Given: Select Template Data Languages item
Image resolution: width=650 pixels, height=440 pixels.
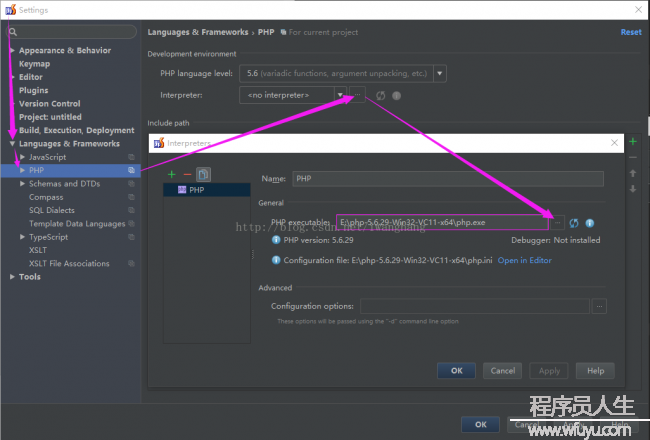Looking at the screenshot, I should pyautogui.click(x=77, y=224).
